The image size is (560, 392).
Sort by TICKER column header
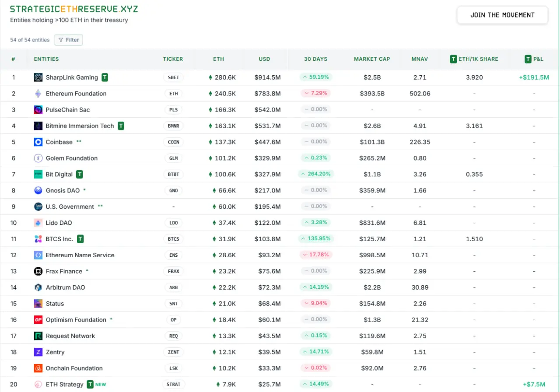[173, 59]
